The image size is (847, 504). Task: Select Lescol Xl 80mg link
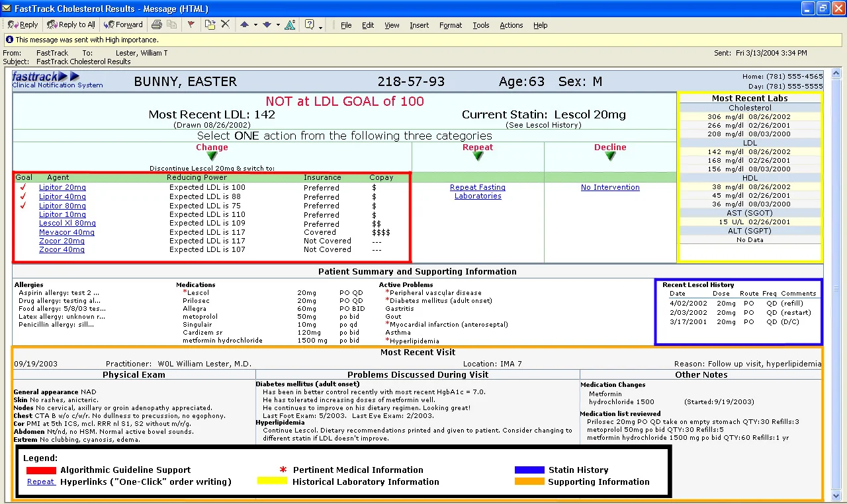point(67,224)
